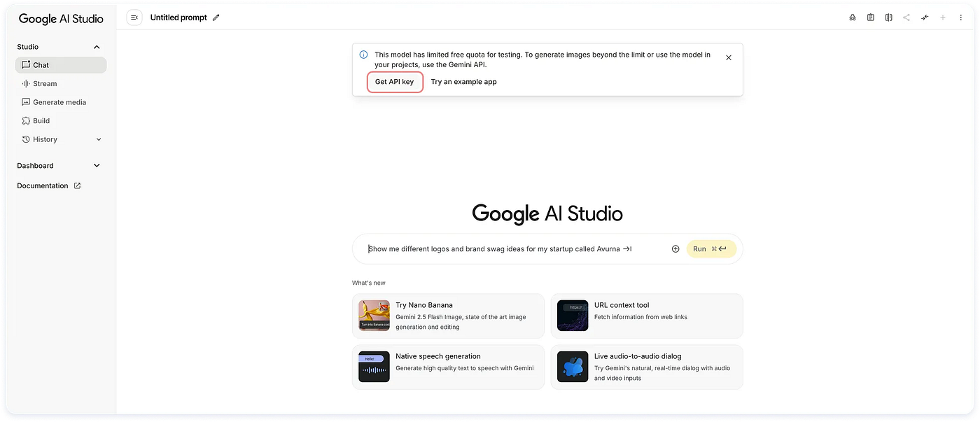Collapse the Studio section chevron
Screen dimensions: 980x422
pyautogui.click(x=97, y=47)
